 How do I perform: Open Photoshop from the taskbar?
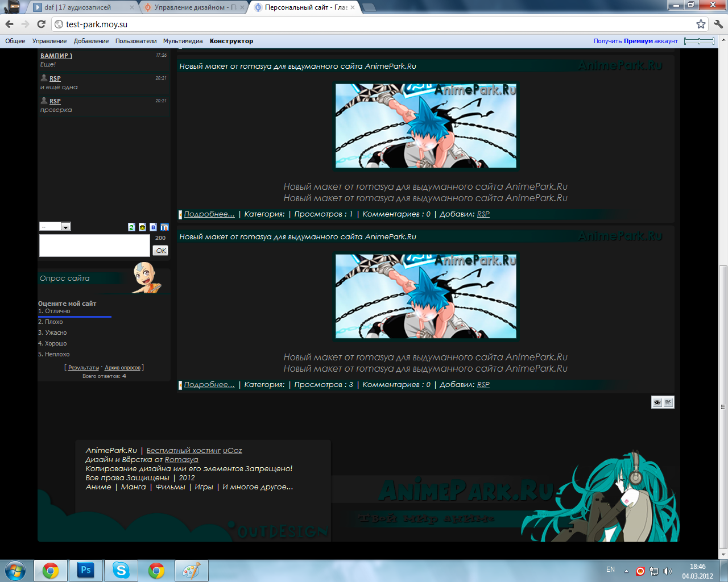click(86, 571)
